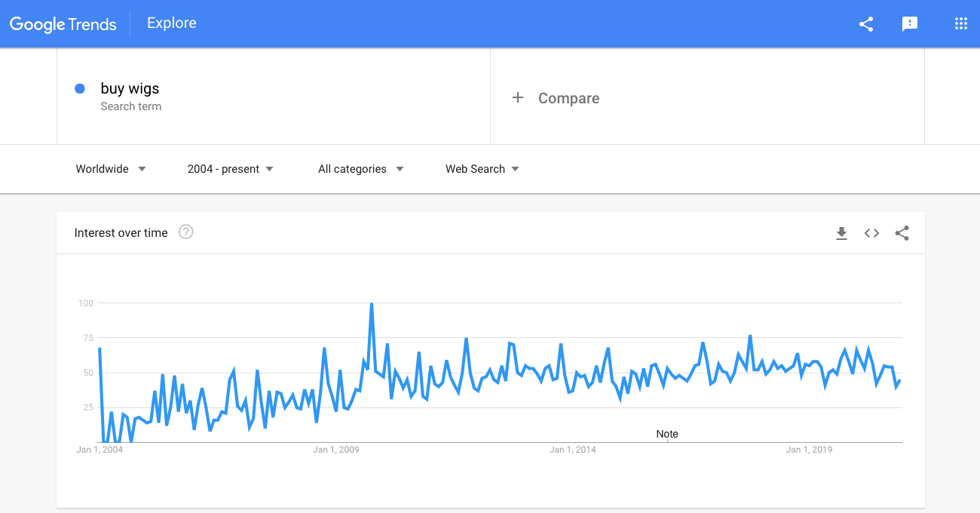980x513 pixels.
Task: Click the Google Trends logo
Action: [63, 24]
